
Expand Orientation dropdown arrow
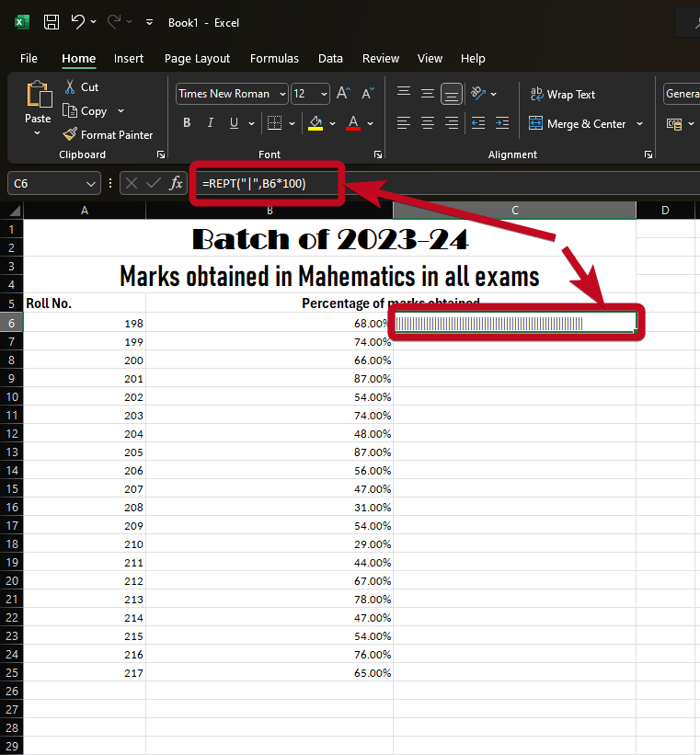click(493, 94)
